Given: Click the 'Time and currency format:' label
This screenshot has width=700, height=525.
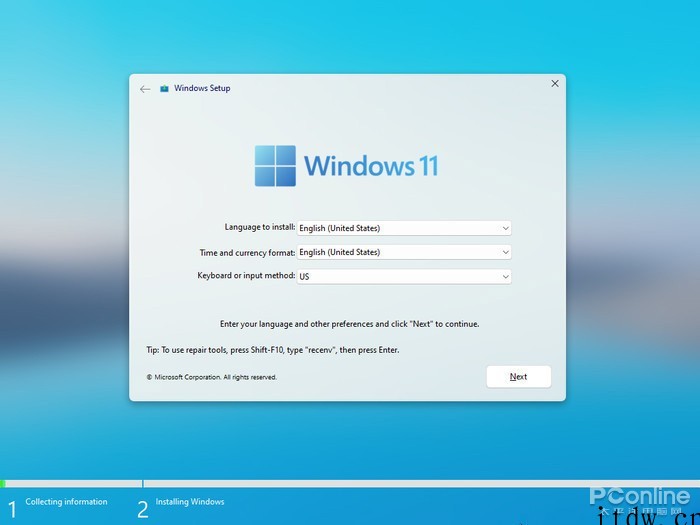Looking at the screenshot, I should (247, 253).
